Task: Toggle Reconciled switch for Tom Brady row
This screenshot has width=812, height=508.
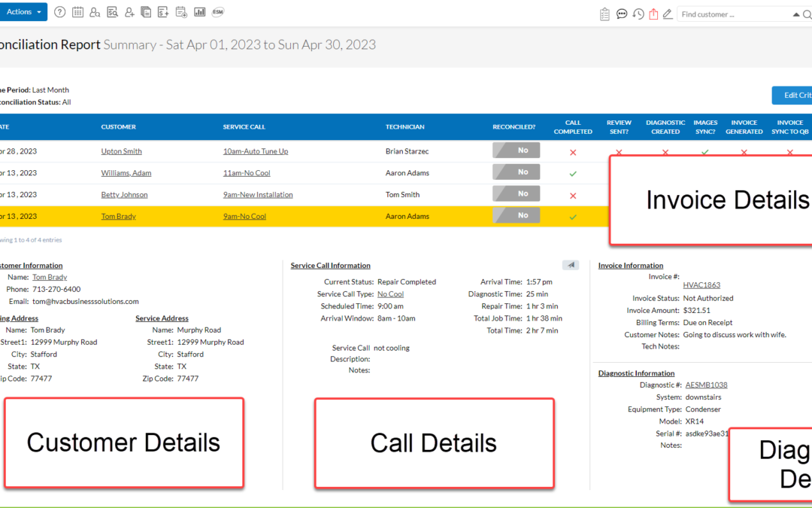Action: [x=517, y=216]
